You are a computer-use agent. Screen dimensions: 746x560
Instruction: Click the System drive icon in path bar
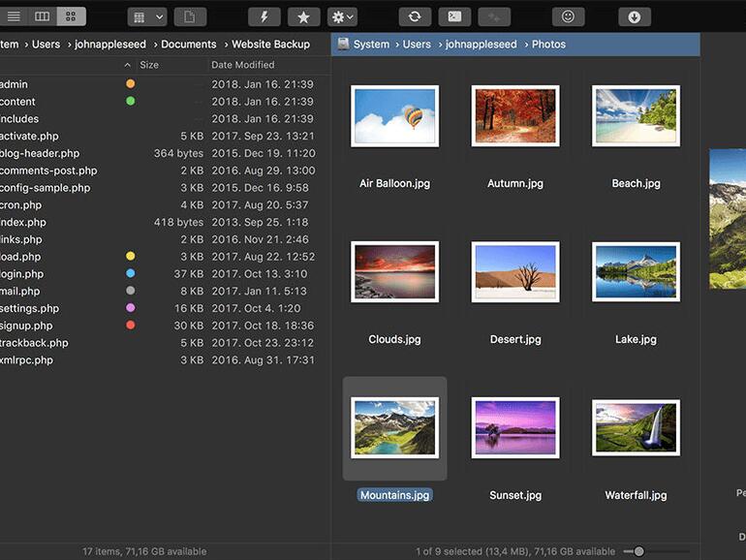(344, 45)
